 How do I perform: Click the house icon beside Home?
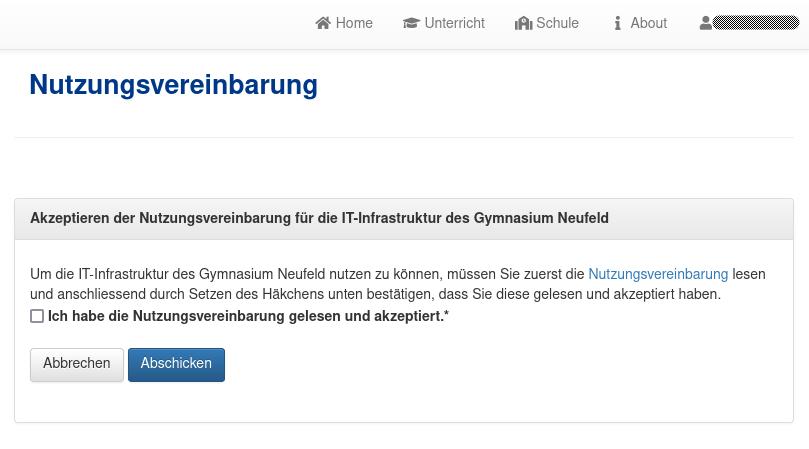[x=323, y=23]
